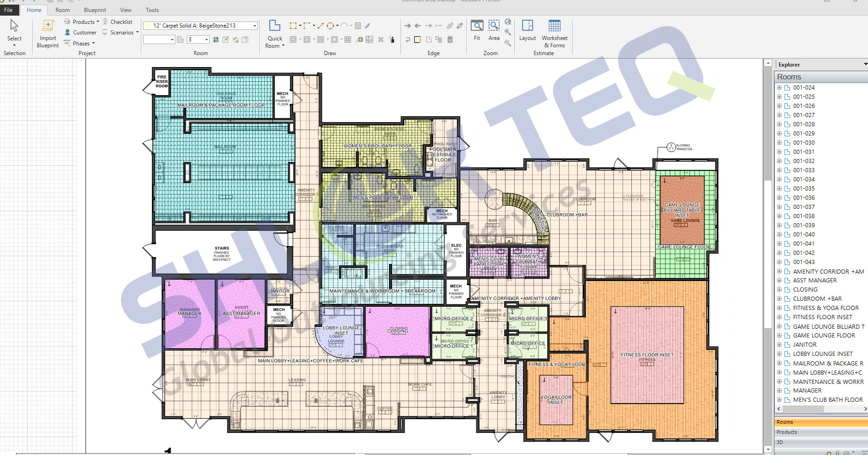Screen dimensions: 868x455
Task: Expand the MANAGER room node
Action: point(779,391)
